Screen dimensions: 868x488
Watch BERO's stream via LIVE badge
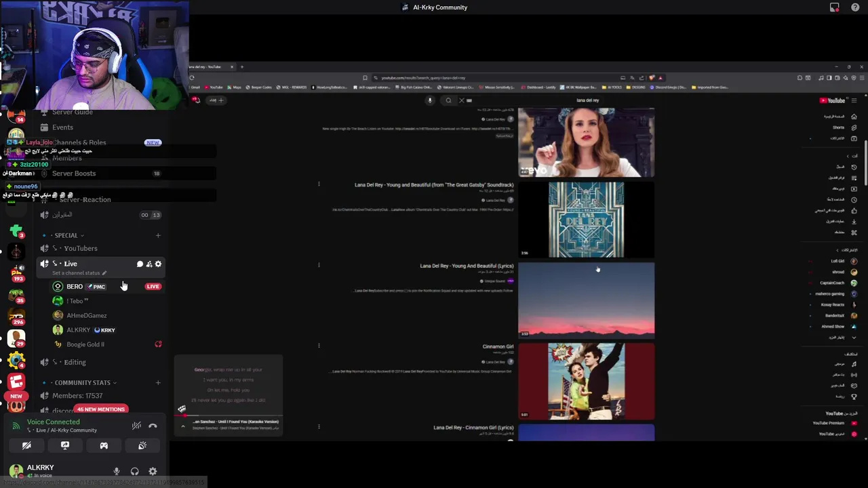click(153, 286)
